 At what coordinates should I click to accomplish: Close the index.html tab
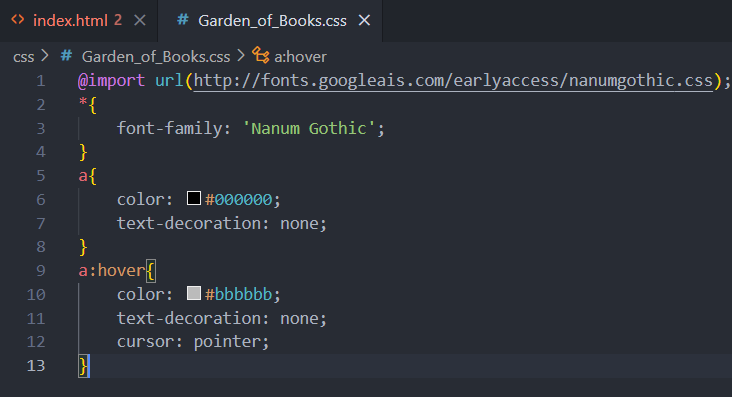(140, 21)
